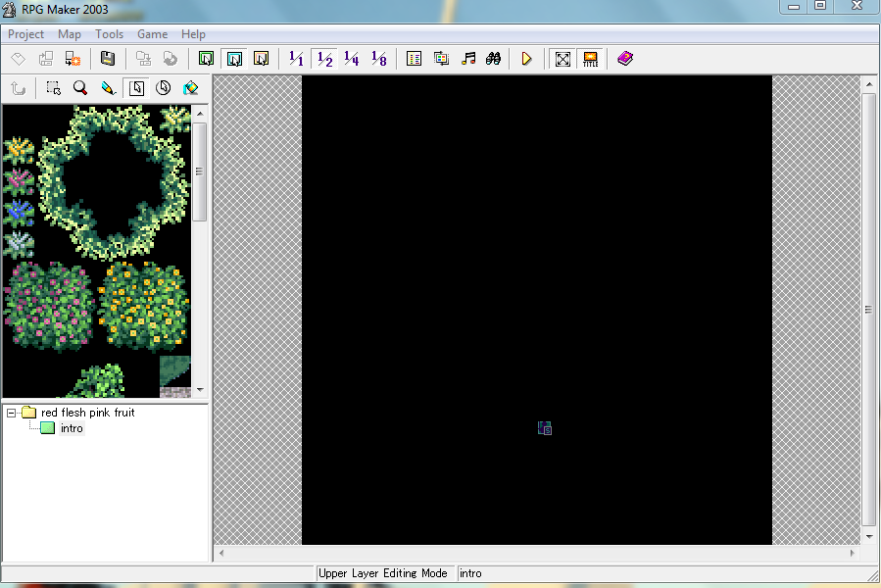Open the Tools menu

(109, 34)
